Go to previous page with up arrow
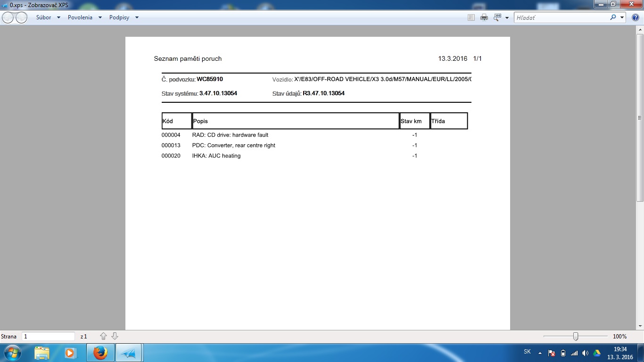Viewport: 644px width, 362px height. [x=104, y=336]
